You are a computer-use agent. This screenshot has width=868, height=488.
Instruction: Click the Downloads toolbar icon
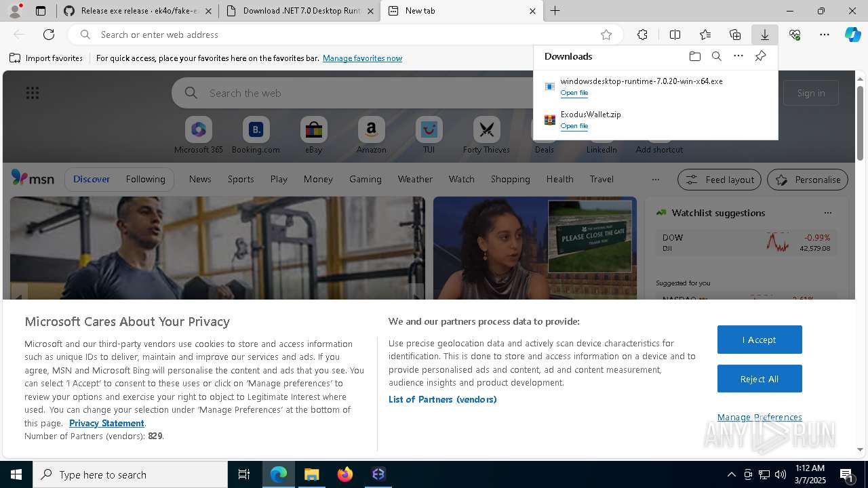pyautogui.click(x=764, y=35)
